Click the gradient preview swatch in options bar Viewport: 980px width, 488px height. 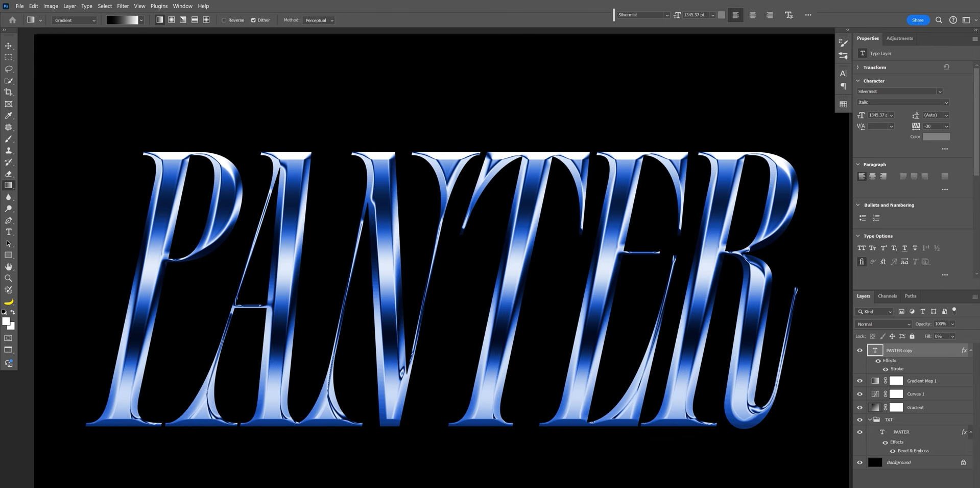click(x=122, y=20)
